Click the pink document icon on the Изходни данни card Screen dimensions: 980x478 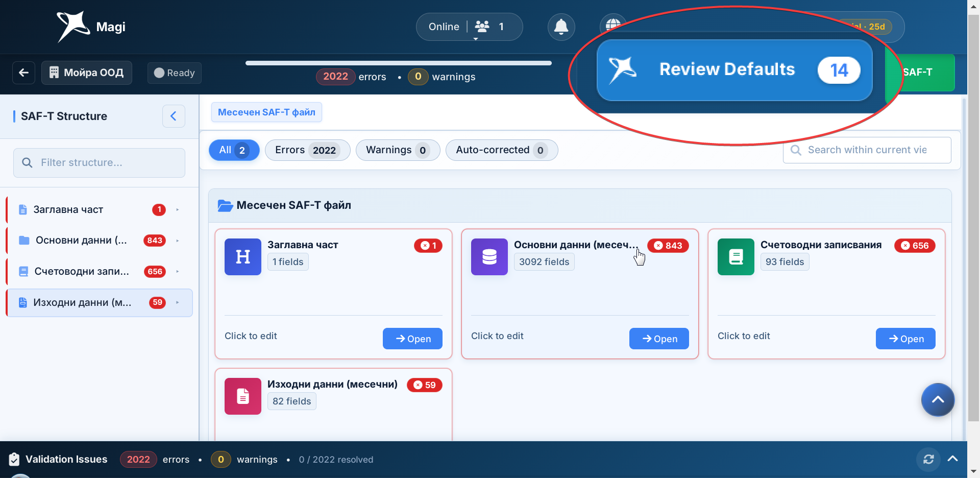point(243,396)
